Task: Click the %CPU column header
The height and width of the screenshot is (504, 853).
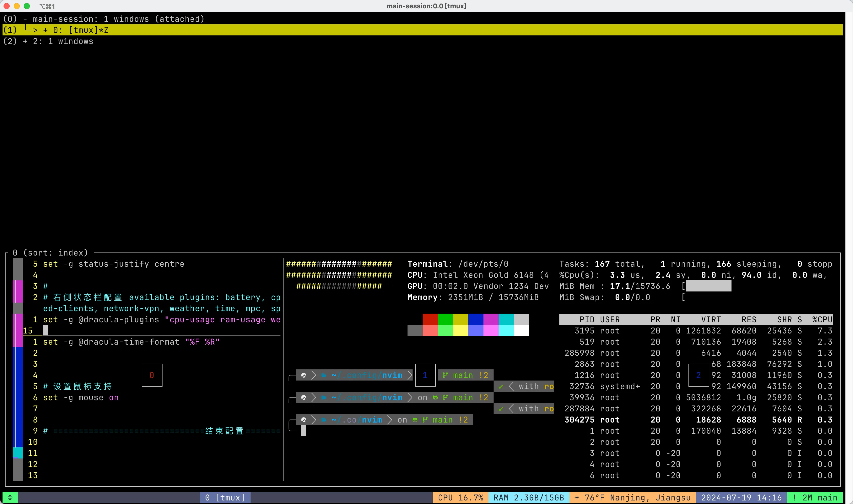Action: 822,320
